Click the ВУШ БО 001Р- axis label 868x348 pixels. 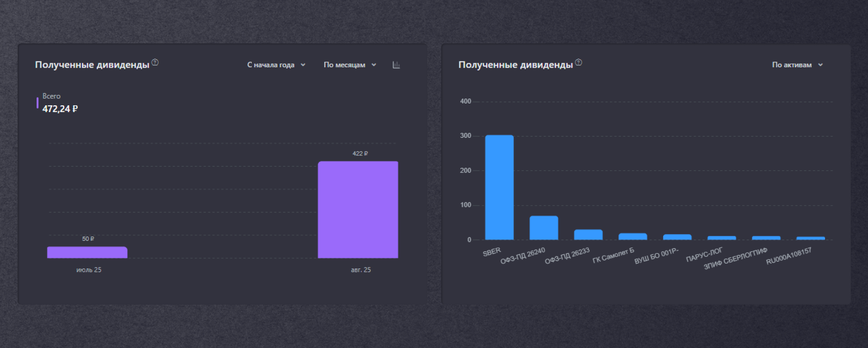pyautogui.click(x=656, y=256)
